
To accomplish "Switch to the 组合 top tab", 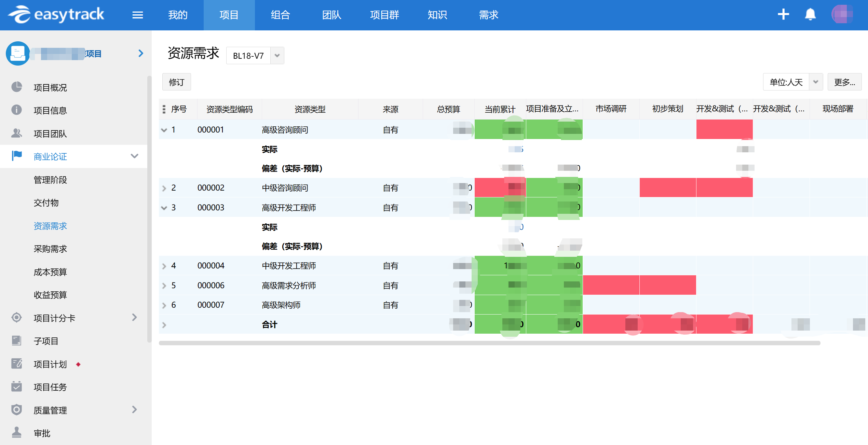I will pos(280,15).
